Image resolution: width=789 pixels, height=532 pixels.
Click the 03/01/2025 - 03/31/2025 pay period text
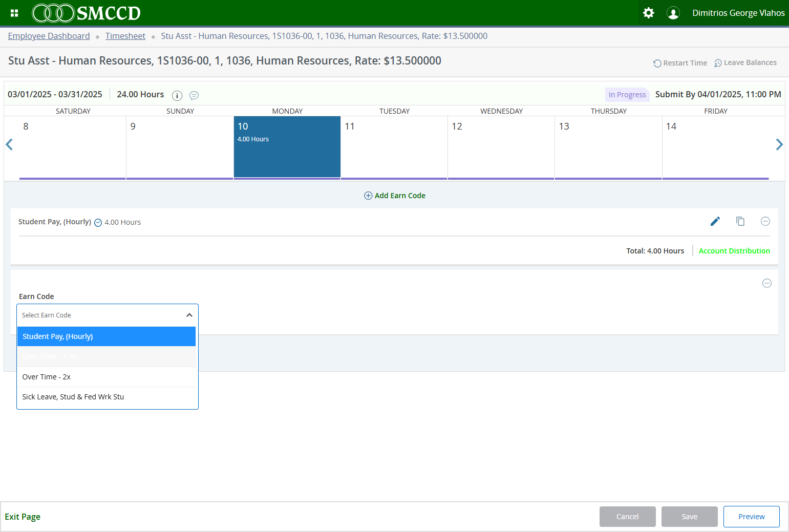[55, 94]
